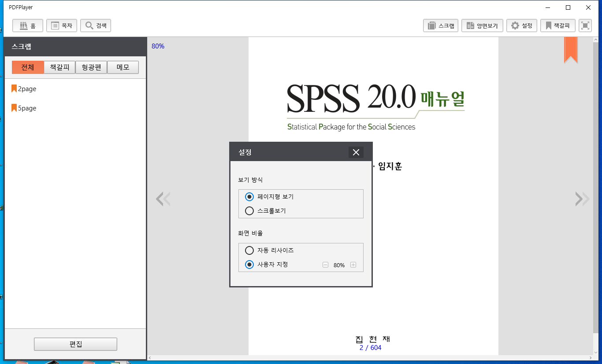The width and height of the screenshot is (602, 364).
Task: Maximize the PDFPlayer window
Action: pyautogui.click(x=568, y=7)
